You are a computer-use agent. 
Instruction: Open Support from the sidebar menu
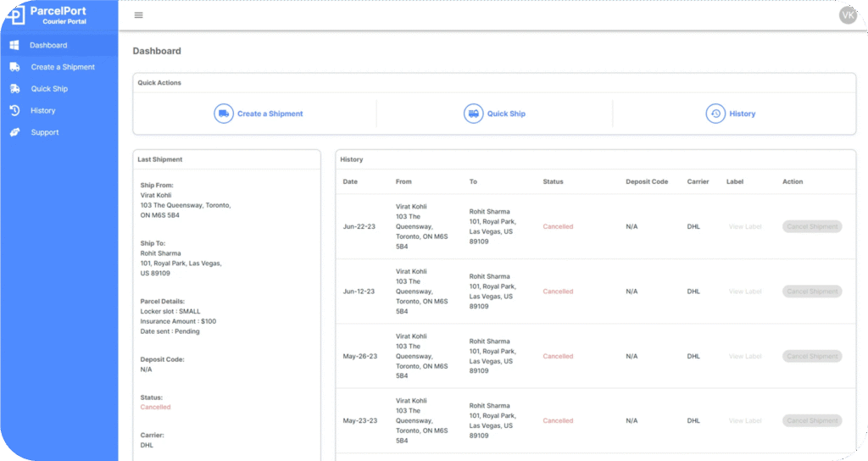(x=45, y=132)
